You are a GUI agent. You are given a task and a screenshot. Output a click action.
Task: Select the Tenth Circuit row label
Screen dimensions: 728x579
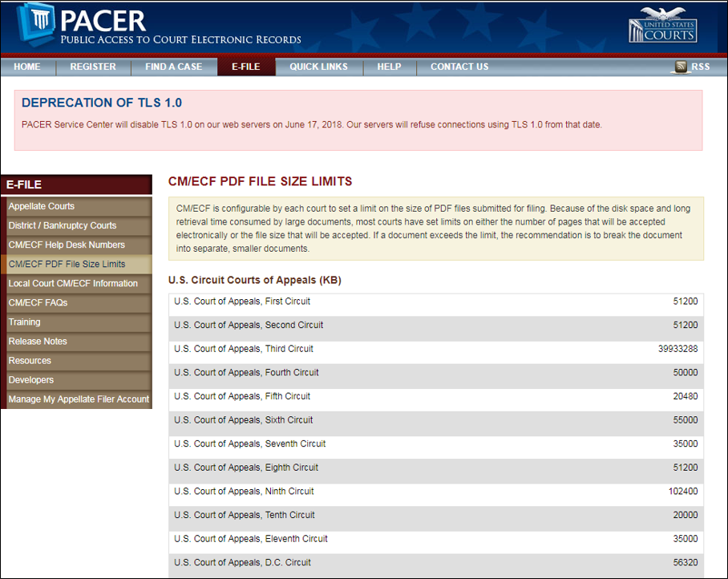245,515
